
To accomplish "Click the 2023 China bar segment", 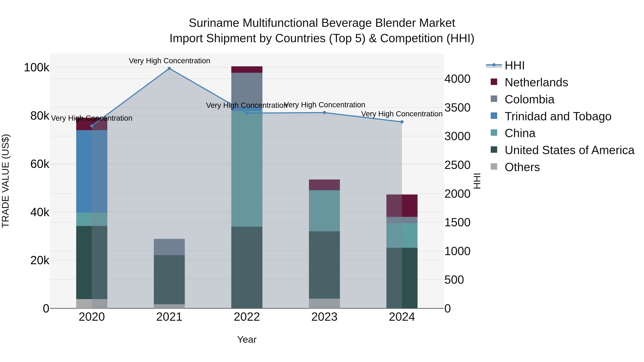I will (325, 211).
